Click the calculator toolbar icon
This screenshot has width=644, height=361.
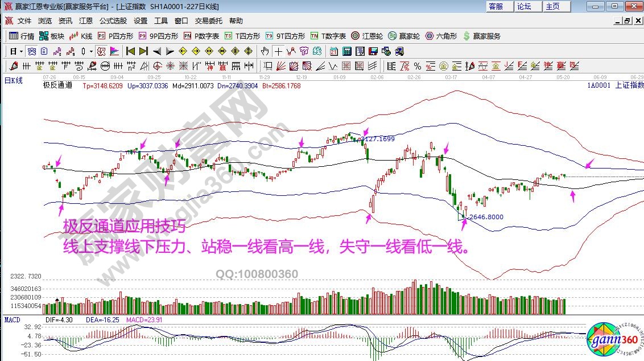pos(346,51)
